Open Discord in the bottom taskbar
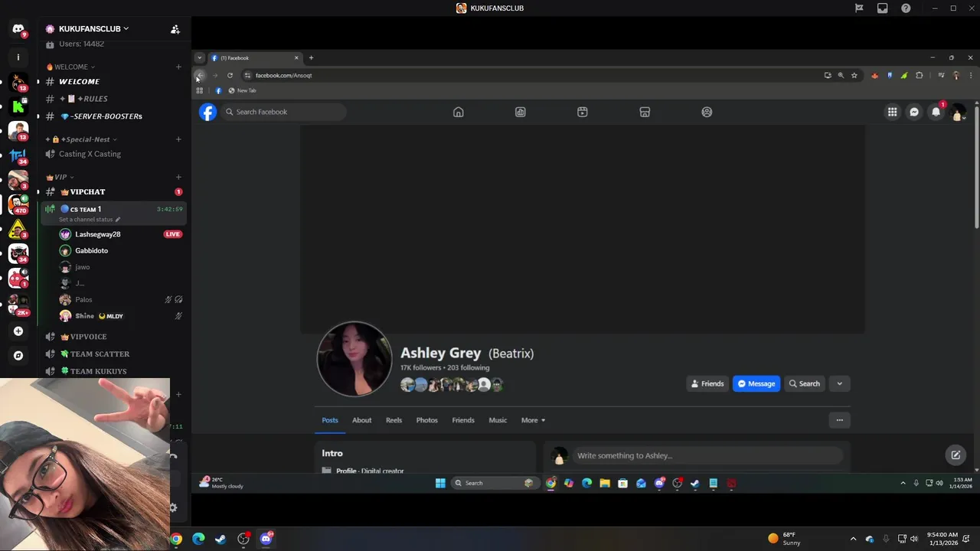The height and width of the screenshot is (551, 980). [266, 539]
